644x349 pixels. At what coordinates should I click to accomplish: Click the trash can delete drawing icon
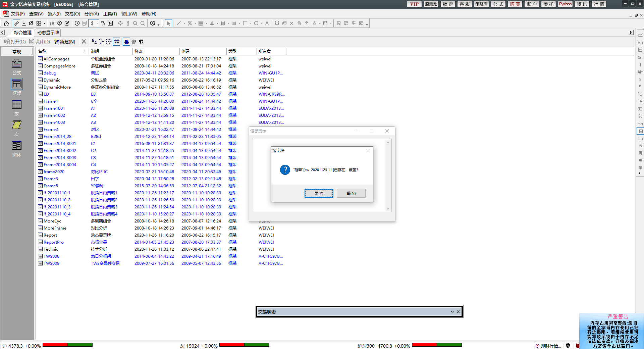pyautogui.click(x=299, y=23)
